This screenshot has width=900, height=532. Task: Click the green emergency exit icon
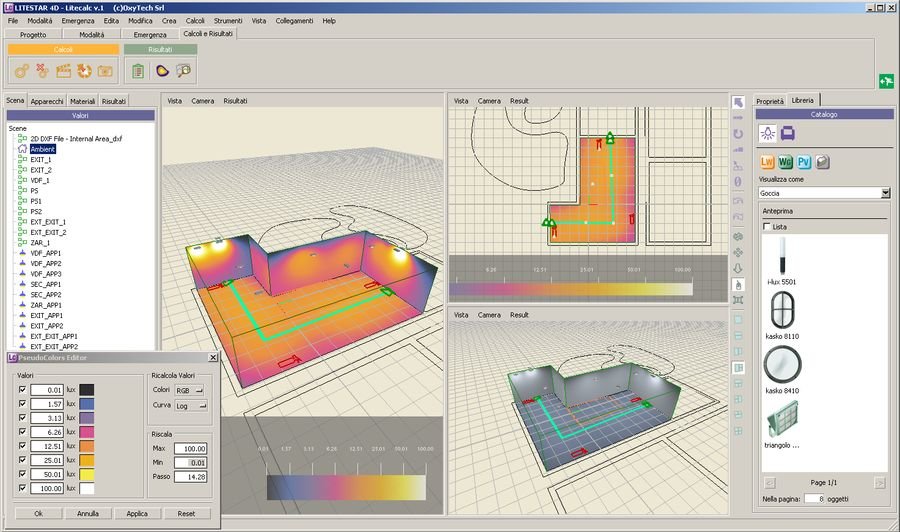click(886, 81)
